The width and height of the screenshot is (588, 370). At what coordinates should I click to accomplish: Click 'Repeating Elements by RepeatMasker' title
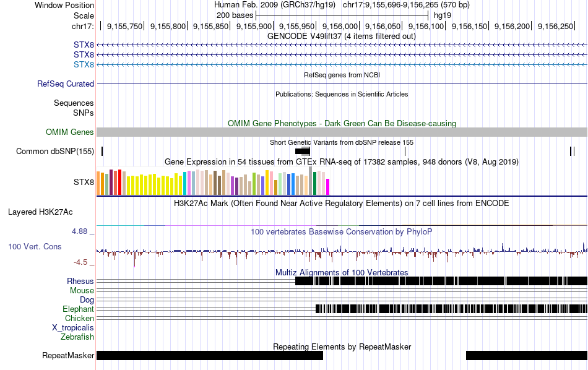click(342, 346)
